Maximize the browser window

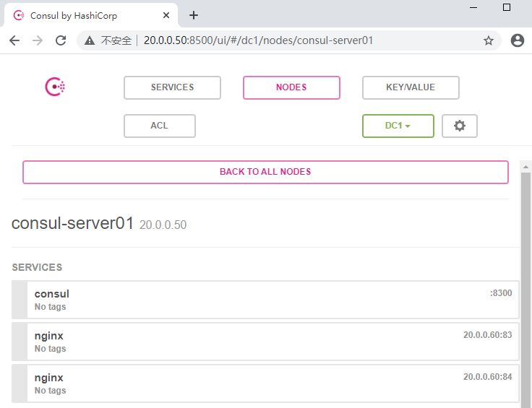coord(507,7)
